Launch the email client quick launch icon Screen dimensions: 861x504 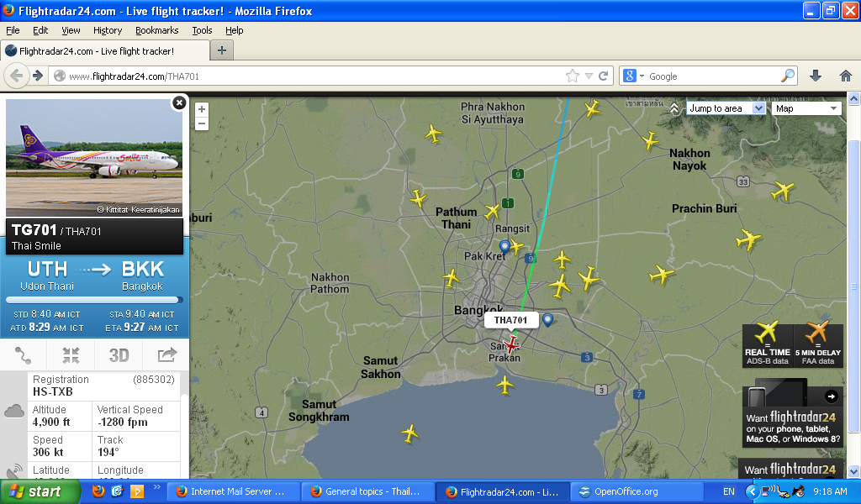[117, 491]
